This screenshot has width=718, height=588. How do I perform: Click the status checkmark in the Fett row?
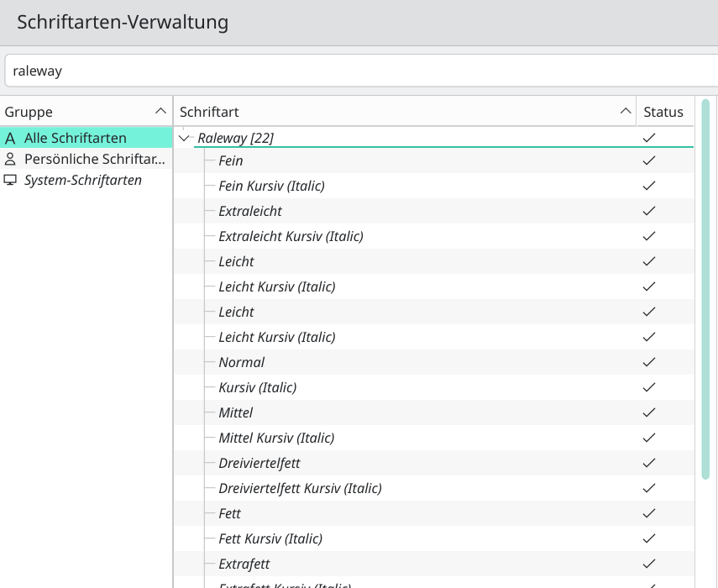click(649, 513)
